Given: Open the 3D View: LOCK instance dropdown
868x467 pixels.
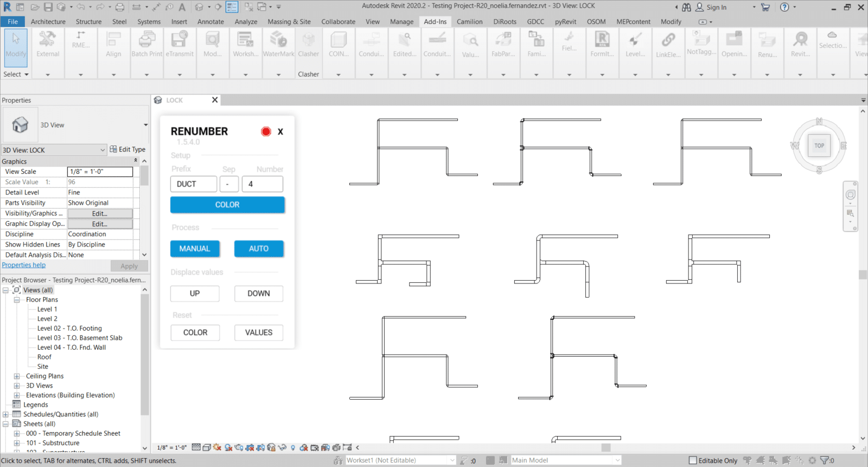Looking at the screenshot, I should [103, 150].
